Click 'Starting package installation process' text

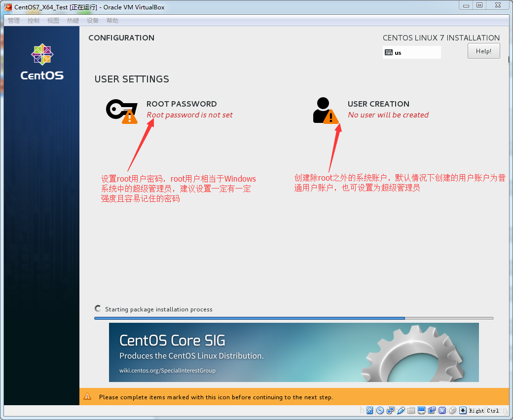[x=159, y=309]
